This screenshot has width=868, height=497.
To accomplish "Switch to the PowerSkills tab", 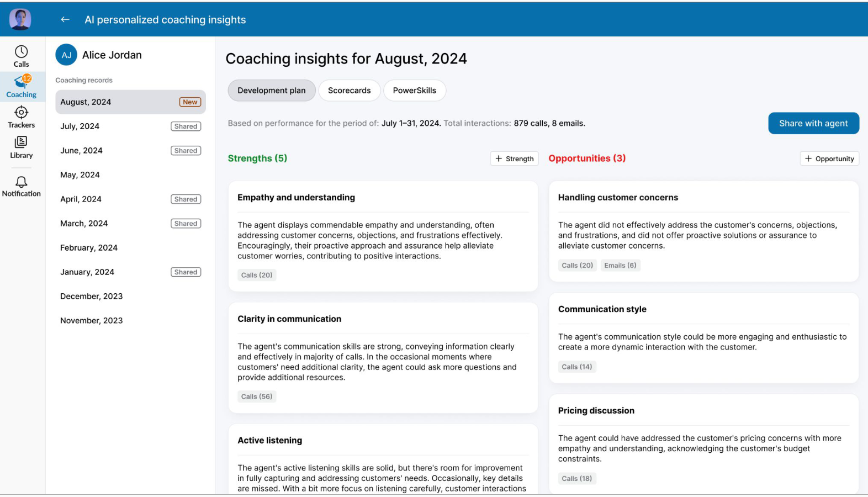I will tap(414, 91).
